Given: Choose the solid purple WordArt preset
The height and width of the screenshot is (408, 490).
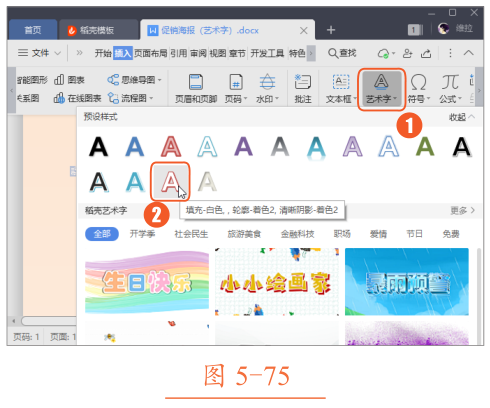Looking at the screenshot, I should [243, 147].
